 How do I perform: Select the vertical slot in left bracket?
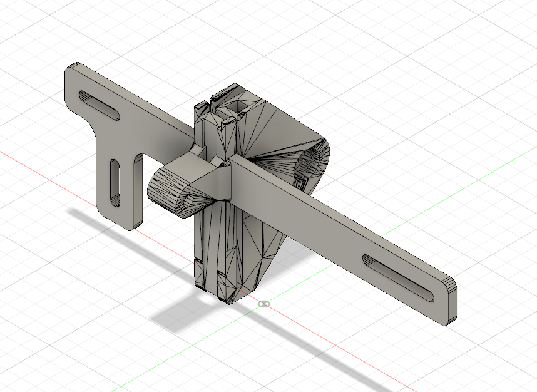click(x=115, y=183)
